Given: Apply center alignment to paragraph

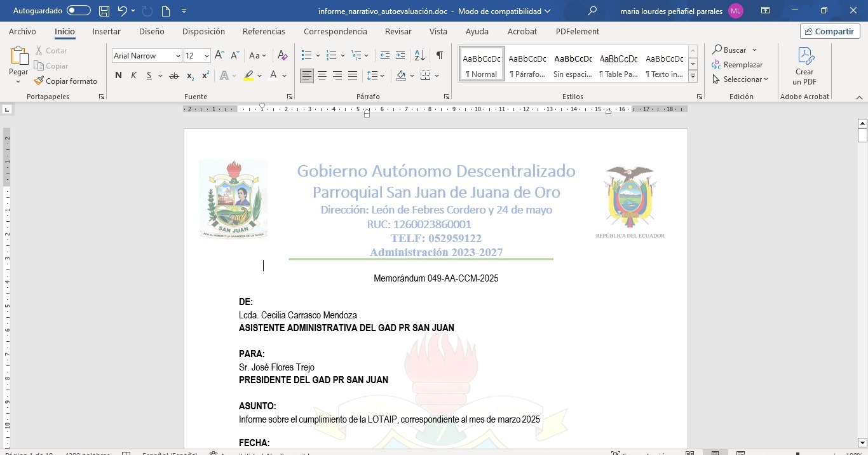Looking at the screenshot, I should point(322,76).
